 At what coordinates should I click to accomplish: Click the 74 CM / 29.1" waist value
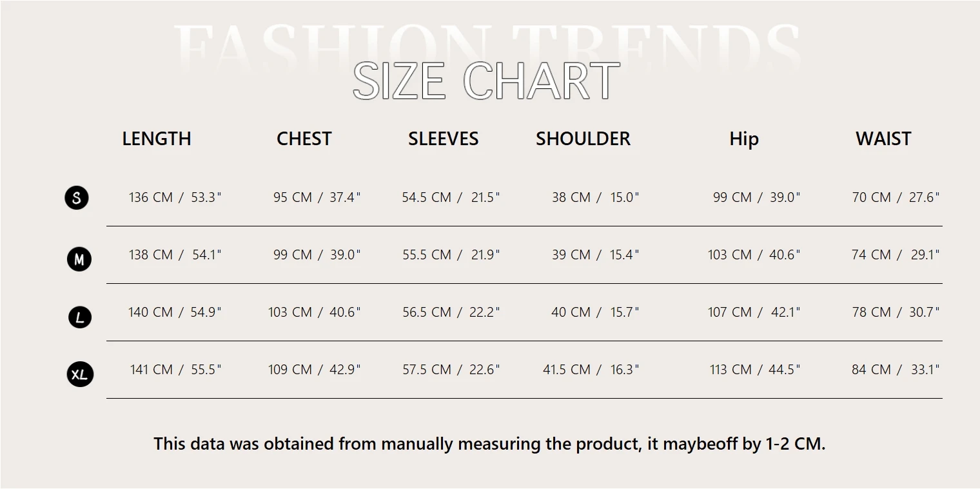[x=896, y=255]
